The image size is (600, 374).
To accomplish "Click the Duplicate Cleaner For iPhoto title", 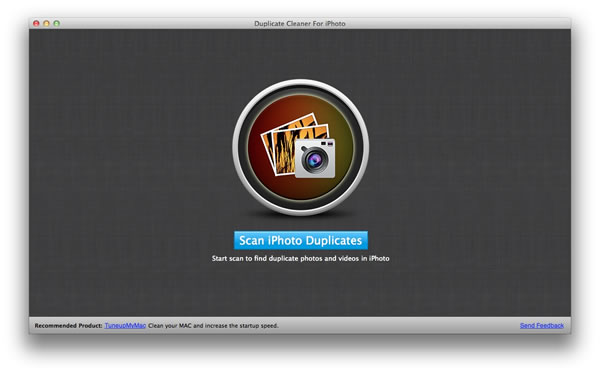I will pos(300,24).
